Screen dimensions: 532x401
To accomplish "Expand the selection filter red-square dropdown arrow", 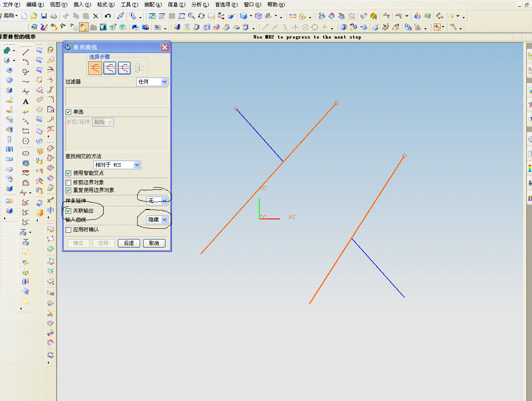I will [x=443, y=28].
